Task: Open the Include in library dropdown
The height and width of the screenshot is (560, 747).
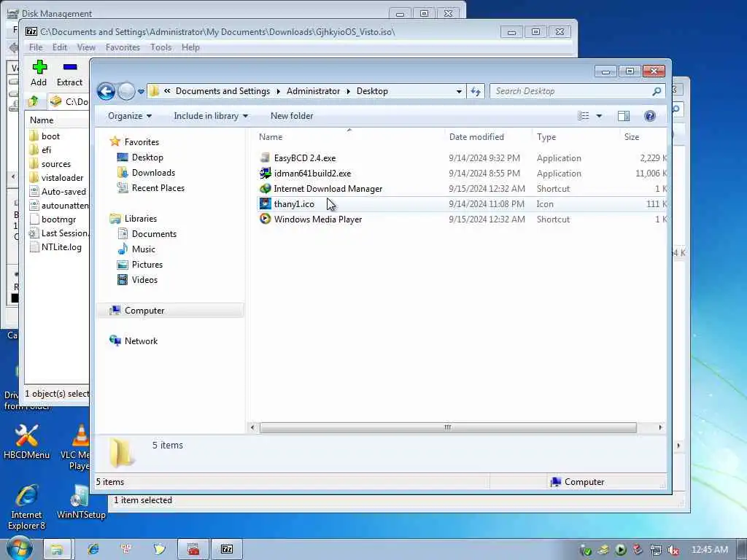Action: 211,116
